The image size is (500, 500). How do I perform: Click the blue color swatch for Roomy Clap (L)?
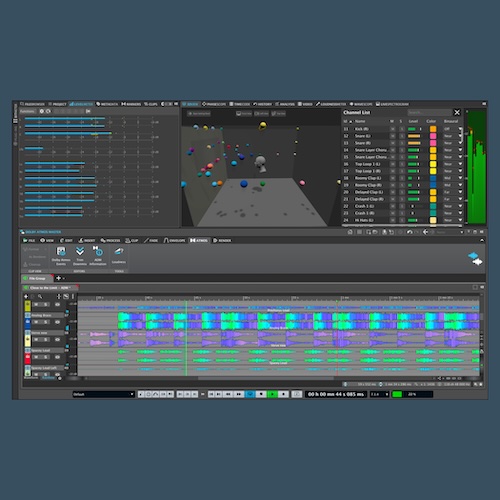point(433,178)
